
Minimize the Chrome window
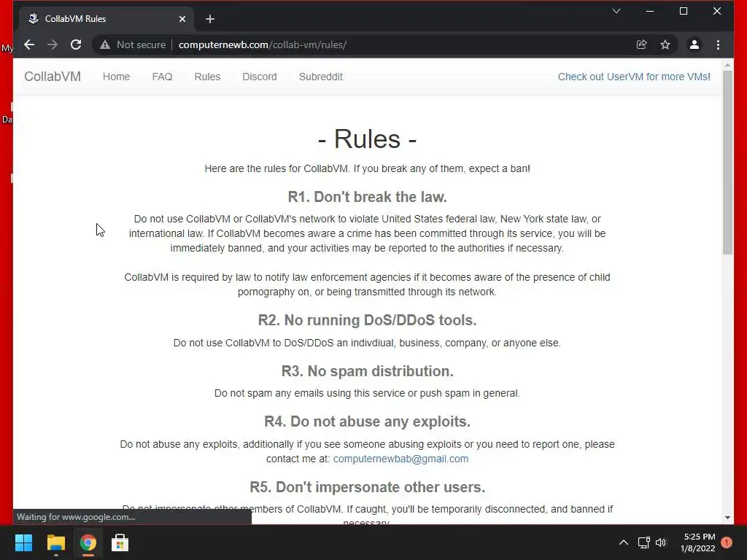[650, 11]
